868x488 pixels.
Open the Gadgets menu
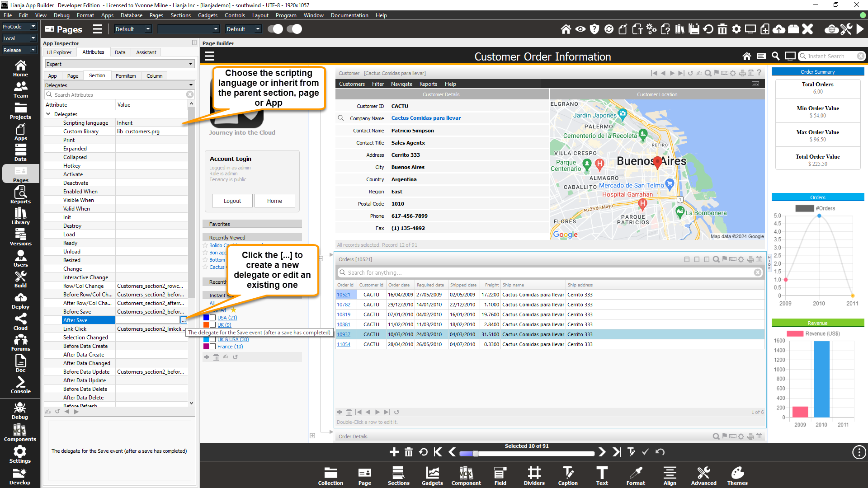tap(208, 15)
